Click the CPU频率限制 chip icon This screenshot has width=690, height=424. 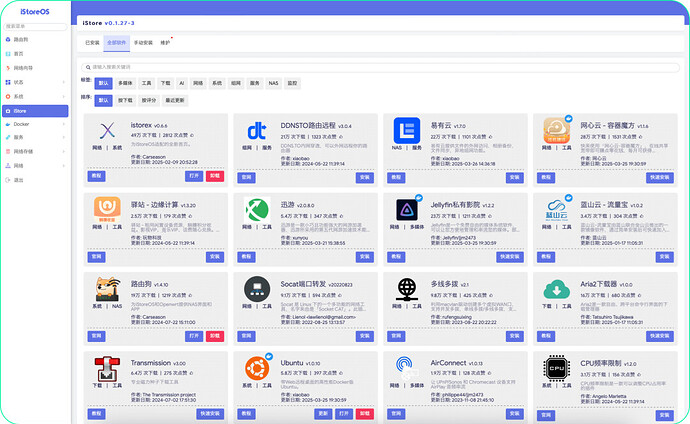point(555,367)
